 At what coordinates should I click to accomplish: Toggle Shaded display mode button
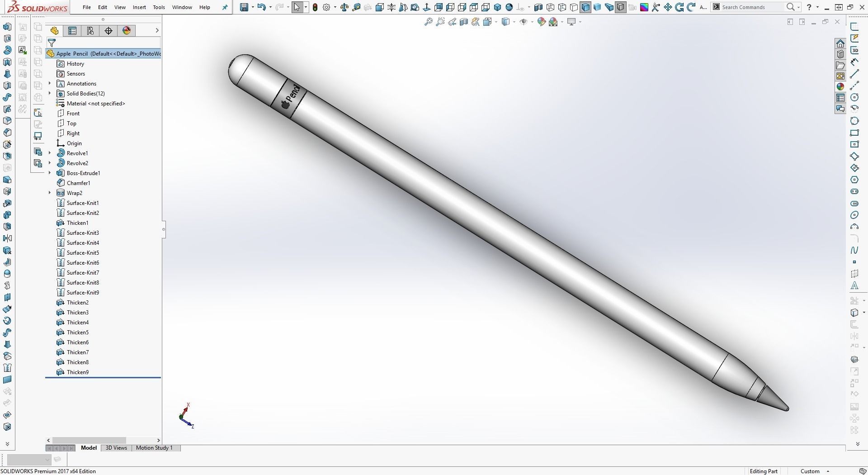[597, 7]
